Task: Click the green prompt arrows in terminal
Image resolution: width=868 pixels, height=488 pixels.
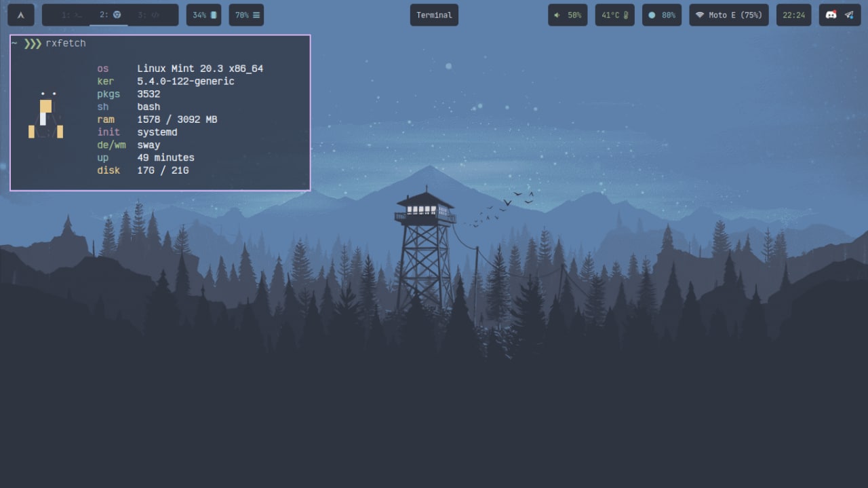Action: tap(33, 43)
